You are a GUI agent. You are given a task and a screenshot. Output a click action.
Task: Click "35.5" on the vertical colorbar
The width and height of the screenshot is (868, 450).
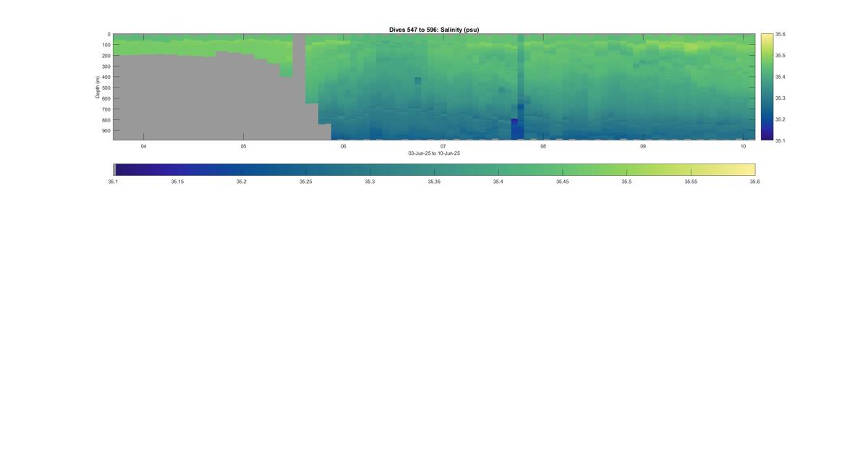tap(780, 56)
